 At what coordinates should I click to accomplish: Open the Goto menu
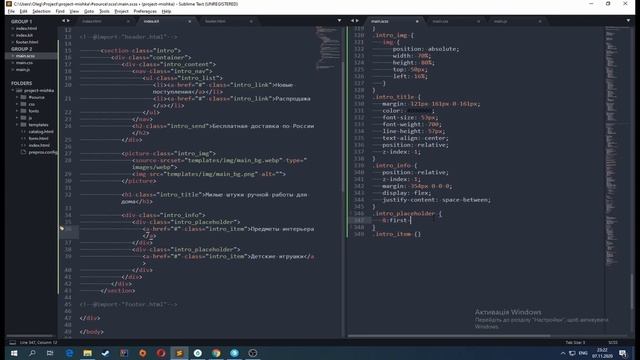pyautogui.click(x=89, y=11)
